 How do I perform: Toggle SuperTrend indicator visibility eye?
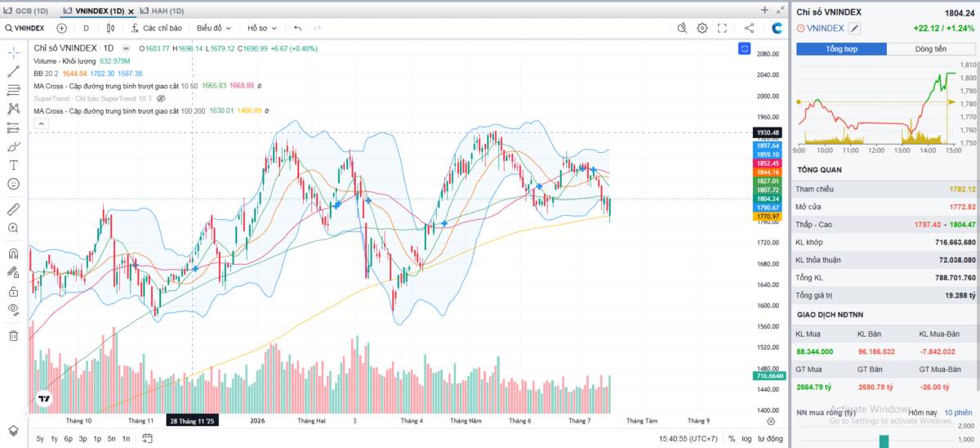pyautogui.click(x=161, y=98)
